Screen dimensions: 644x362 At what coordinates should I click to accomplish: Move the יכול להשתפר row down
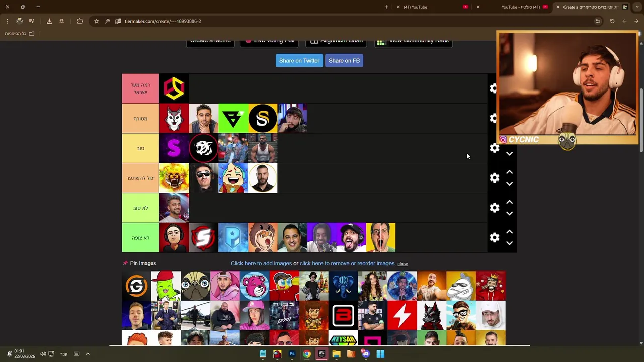click(509, 184)
